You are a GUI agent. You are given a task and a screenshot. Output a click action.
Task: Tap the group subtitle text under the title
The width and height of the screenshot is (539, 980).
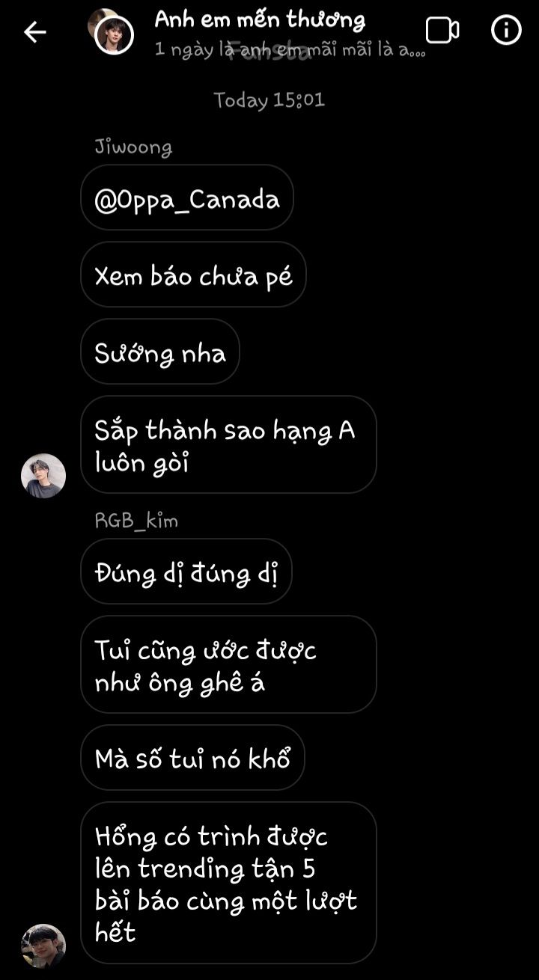pos(290,51)
